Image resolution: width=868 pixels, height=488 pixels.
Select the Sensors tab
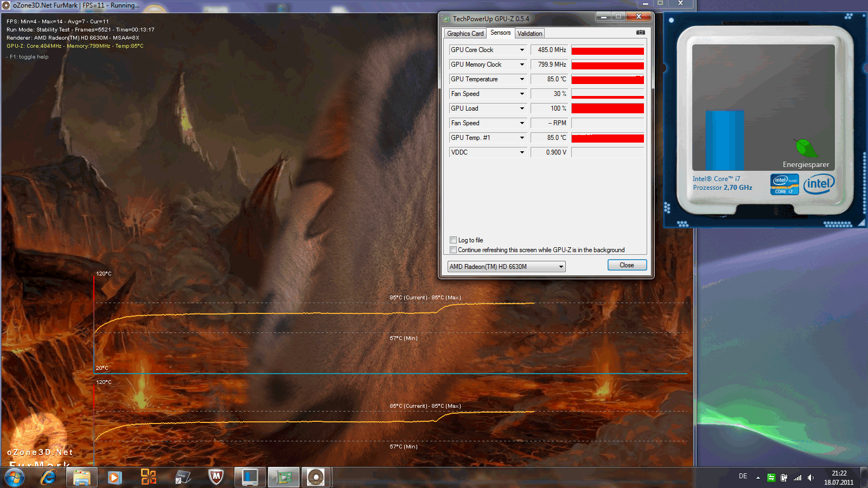(500, 33)
